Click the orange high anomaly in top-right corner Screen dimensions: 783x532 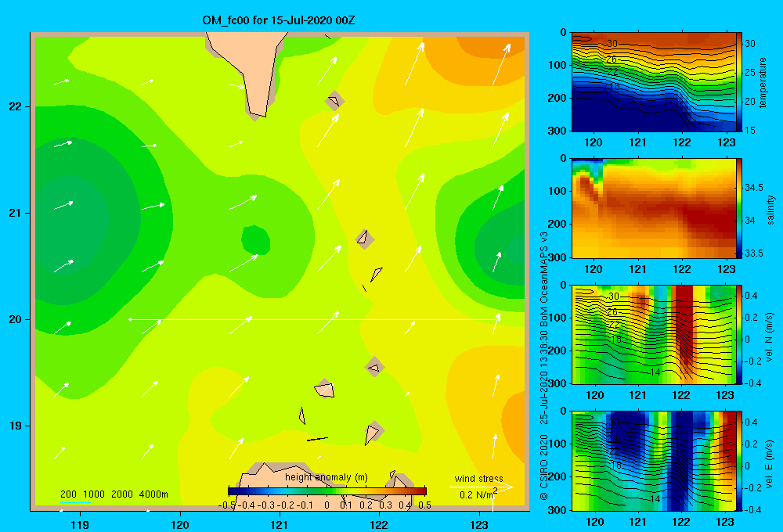(494, 45)
